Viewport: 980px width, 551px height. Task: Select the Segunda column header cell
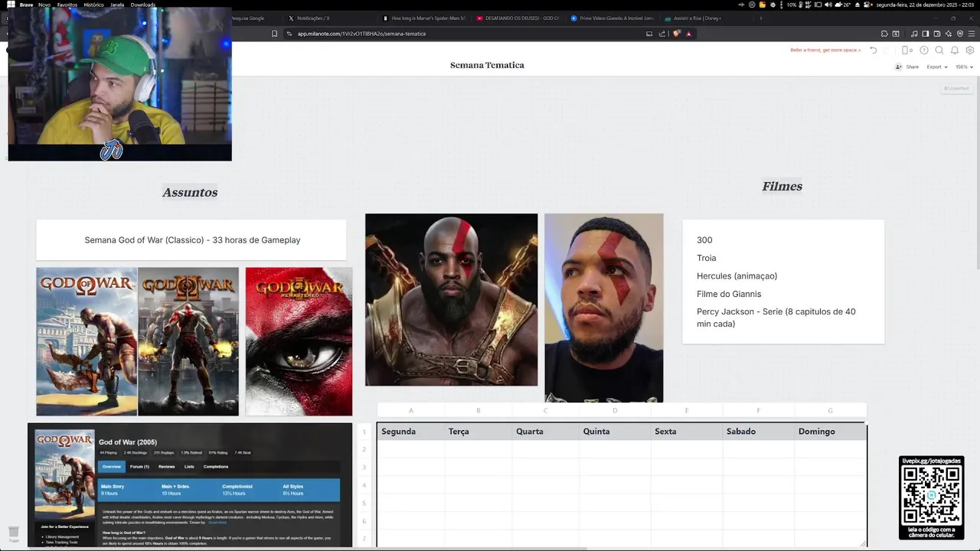pos(411,432)
